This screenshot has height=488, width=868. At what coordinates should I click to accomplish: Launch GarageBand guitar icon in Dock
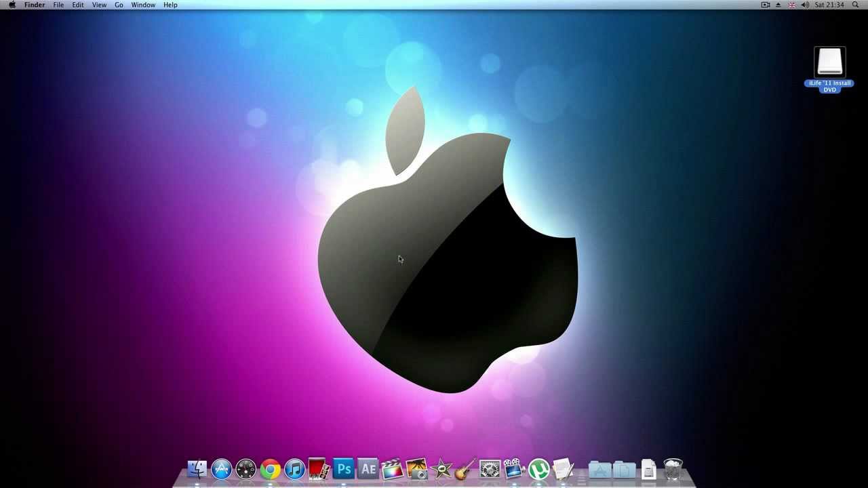tap(465, 469)
